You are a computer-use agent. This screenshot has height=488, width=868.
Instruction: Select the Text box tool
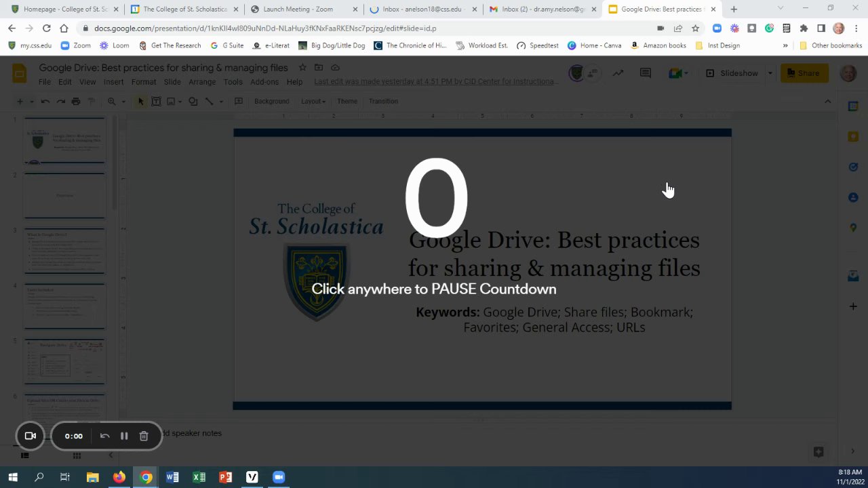(156, 101)
